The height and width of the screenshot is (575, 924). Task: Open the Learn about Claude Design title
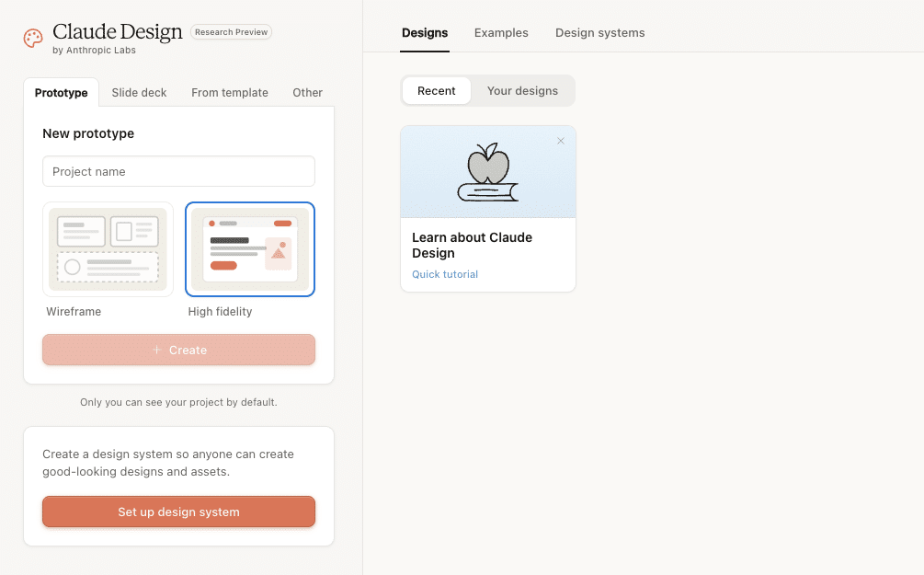(472, 245)
